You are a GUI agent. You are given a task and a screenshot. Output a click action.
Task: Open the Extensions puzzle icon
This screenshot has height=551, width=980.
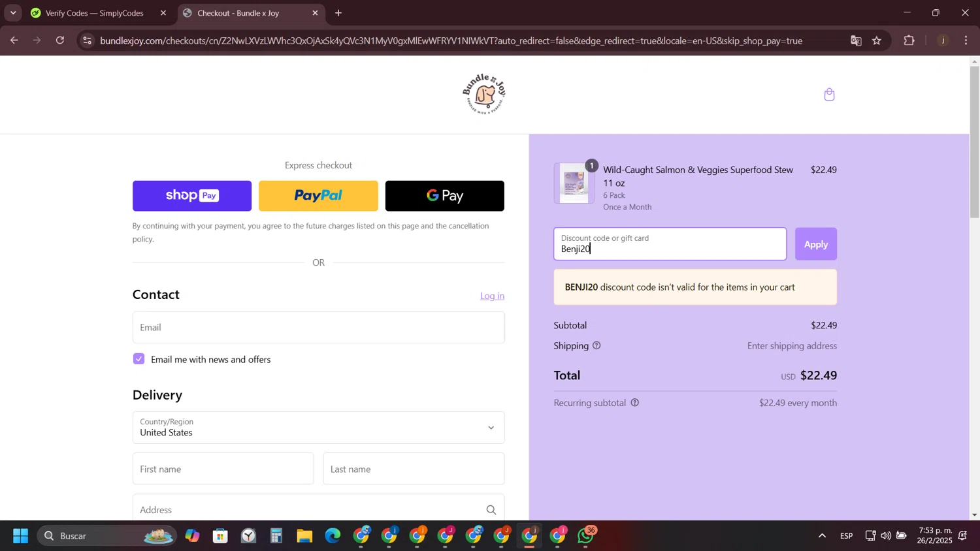tap(909, 40)
